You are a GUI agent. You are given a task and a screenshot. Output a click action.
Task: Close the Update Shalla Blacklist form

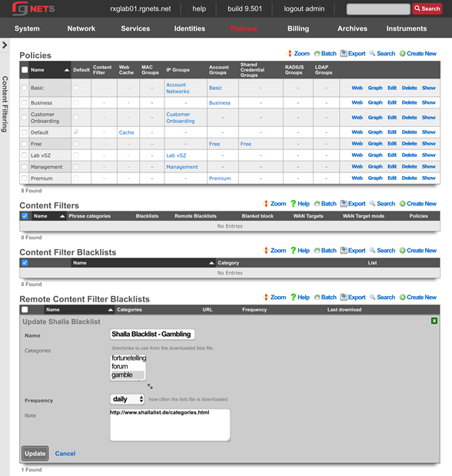(x=434, y=321)
